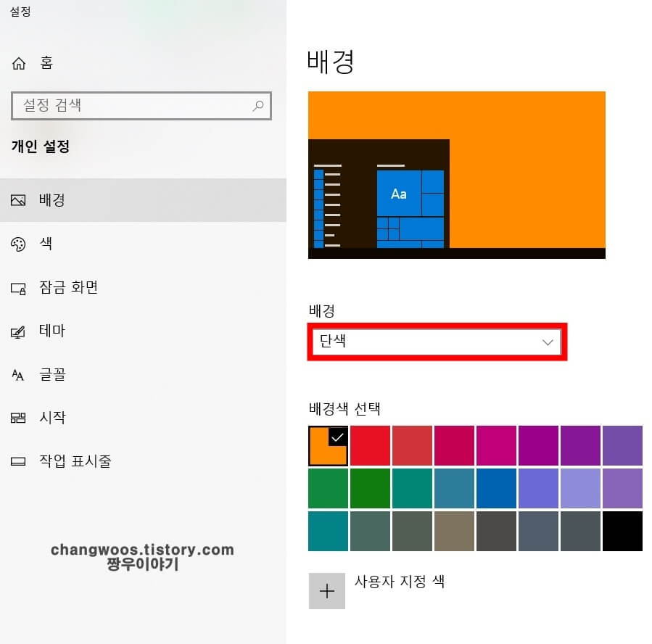This screenshot has height=644, width=652.
Task: Click the desktop preview thumbnail
Action: pyautogui.click(x=456, y=174)
